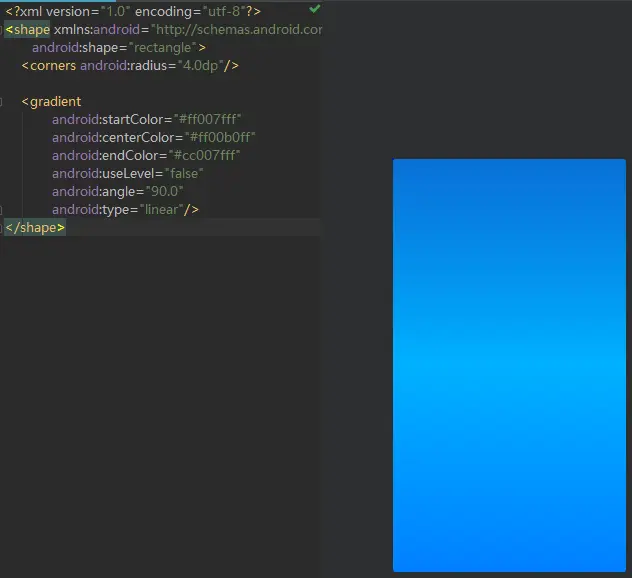Screen dimensions: 632x578
Task: Click the android:useLevel false line
Action: click(x=127, y=173)
